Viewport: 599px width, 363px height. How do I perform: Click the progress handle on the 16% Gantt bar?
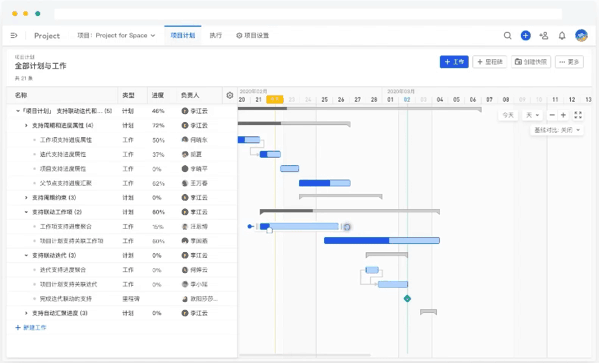[x=270, y=230]
